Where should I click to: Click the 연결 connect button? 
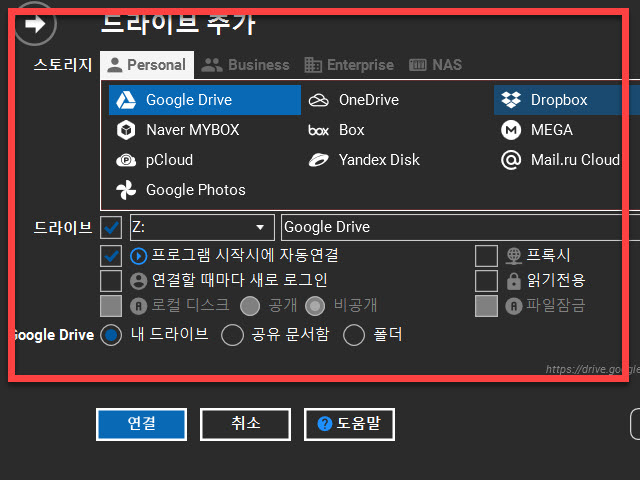click(x=142, y=424)
